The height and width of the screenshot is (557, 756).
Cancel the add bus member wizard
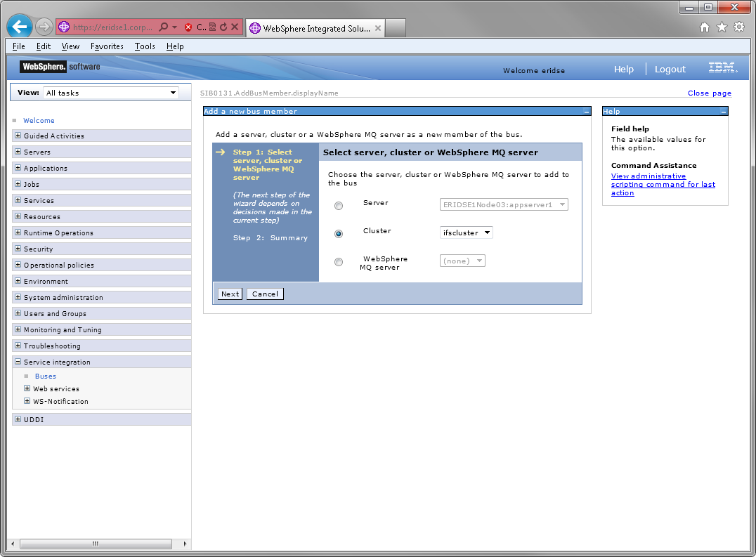point(265,294)
